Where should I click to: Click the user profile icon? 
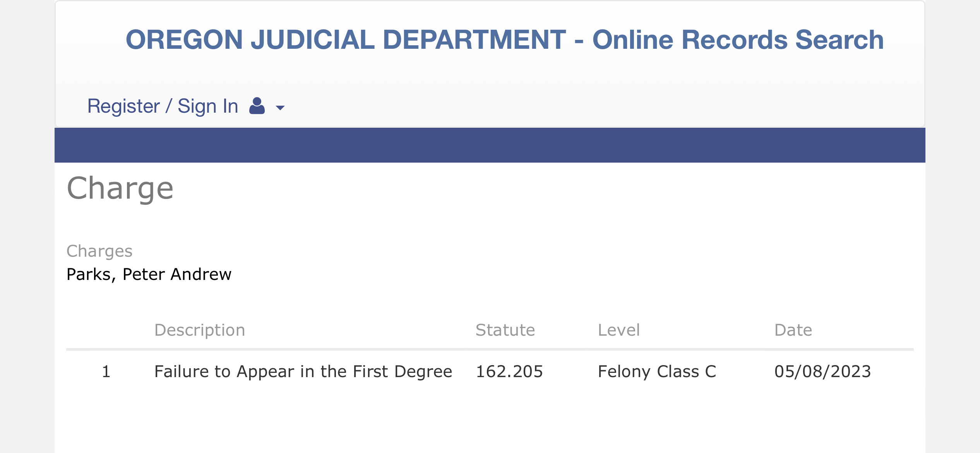pyautogui.click(x=257, y=106)
